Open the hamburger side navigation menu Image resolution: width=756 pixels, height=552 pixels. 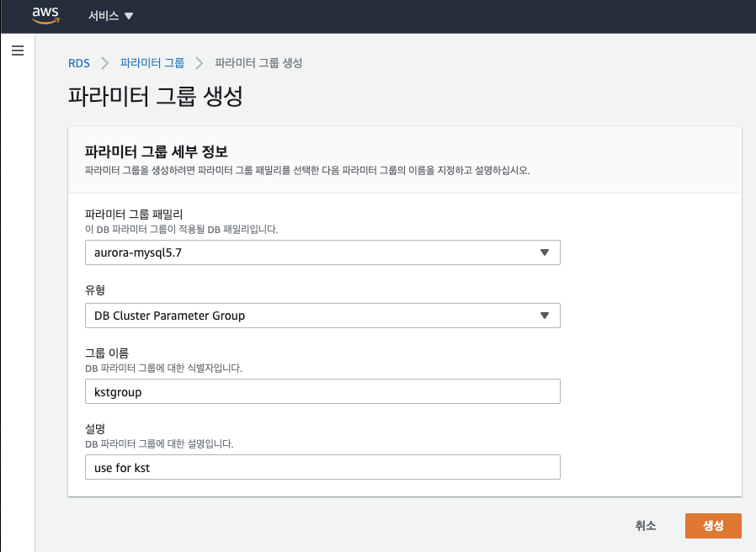17,51
